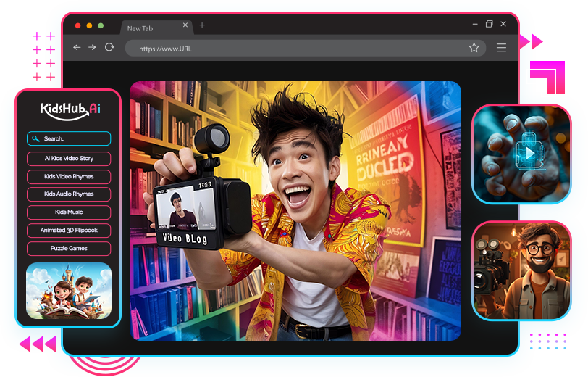The image size is (588, 377).
Task: Open the cartoon cameraman thumbnail
Action: tap(521, 270)
